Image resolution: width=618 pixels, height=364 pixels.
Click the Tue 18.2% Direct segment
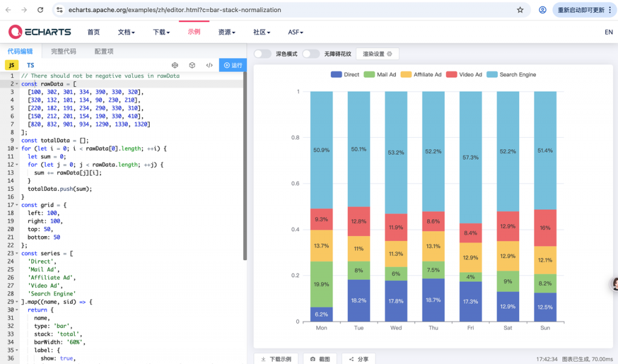point(358,301)
